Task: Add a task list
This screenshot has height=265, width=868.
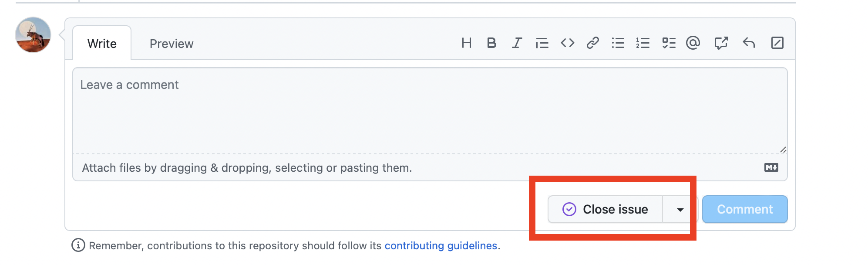Action: click(x=669, y=43)
